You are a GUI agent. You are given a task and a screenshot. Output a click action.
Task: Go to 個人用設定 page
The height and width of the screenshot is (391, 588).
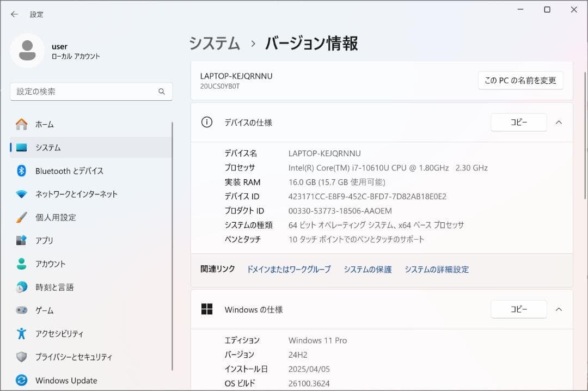point(91,217)
